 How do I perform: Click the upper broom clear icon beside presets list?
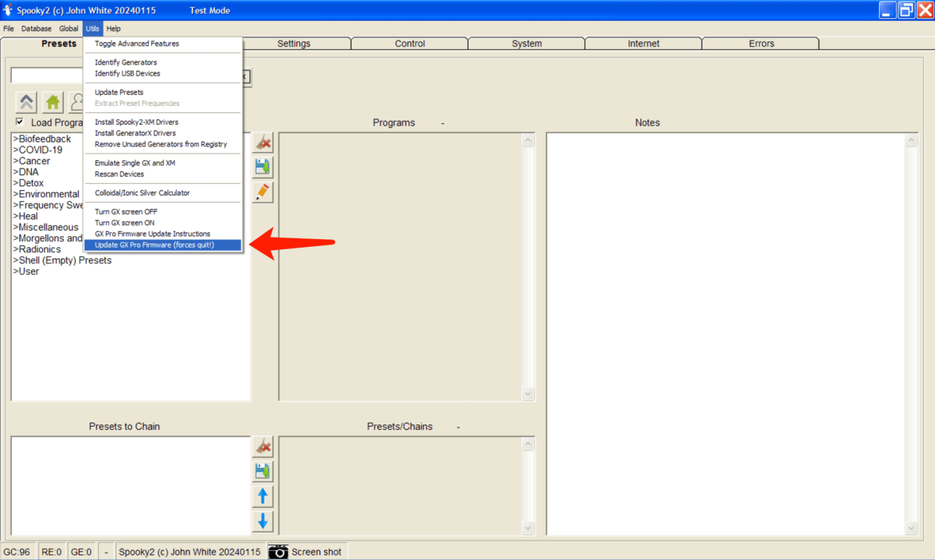pyautogui.click(x=263, y=143)
